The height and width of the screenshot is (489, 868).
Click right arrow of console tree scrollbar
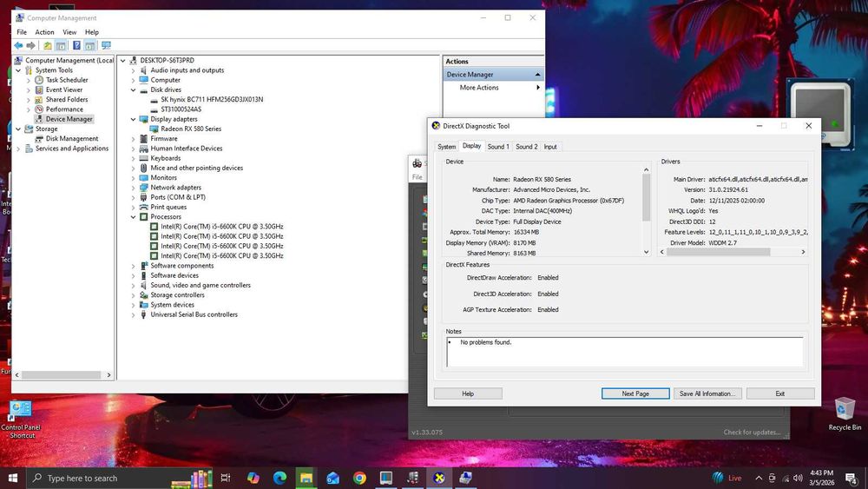click(x=108, y=375)
